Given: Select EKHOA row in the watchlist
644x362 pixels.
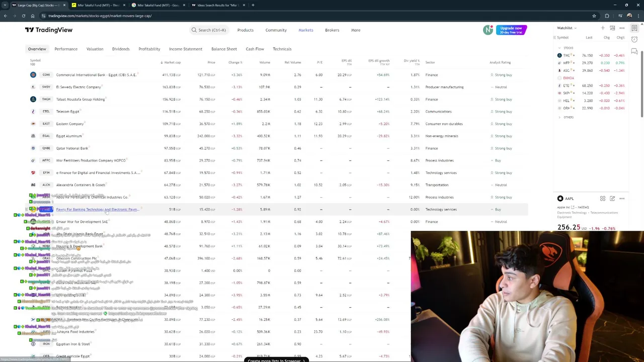Looking at the screenshot, I should pos(591,78).
